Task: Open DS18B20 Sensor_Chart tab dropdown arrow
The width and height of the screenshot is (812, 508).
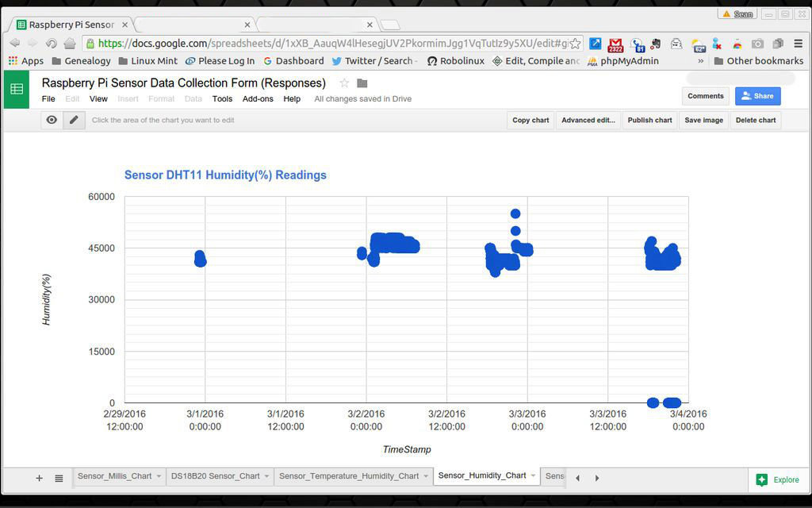Action: pos(266,476)
